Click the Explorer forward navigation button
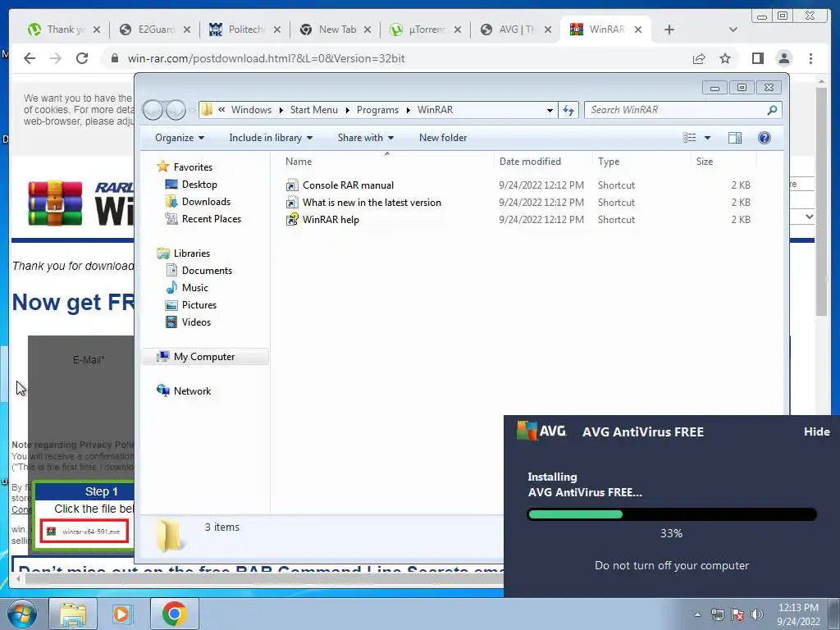 click(176, 110)
